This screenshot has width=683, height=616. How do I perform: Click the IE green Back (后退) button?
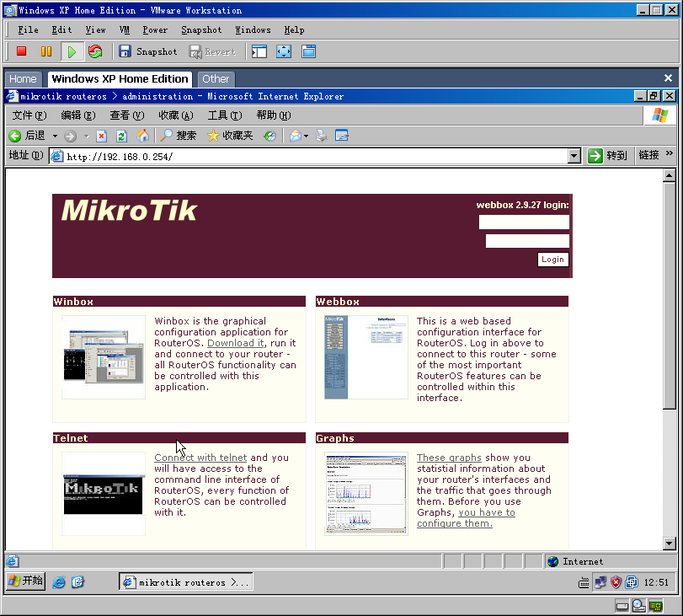27,136
